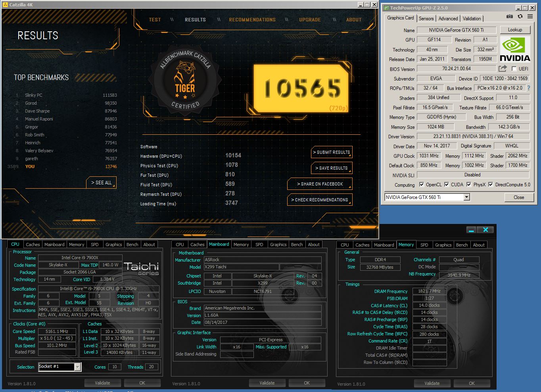
Task: Open CPU tab in the Memory timings CPU-Z window
Action: tap(345, 245)
